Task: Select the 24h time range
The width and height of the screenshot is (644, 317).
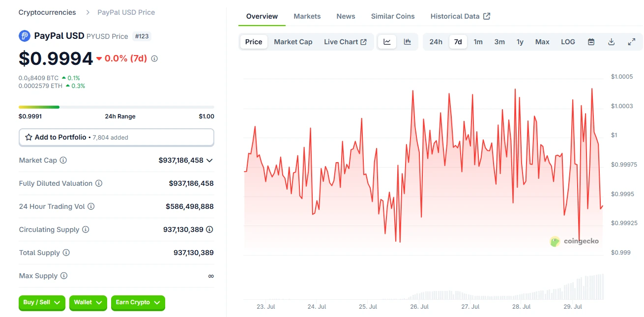Action: point(436,42)
